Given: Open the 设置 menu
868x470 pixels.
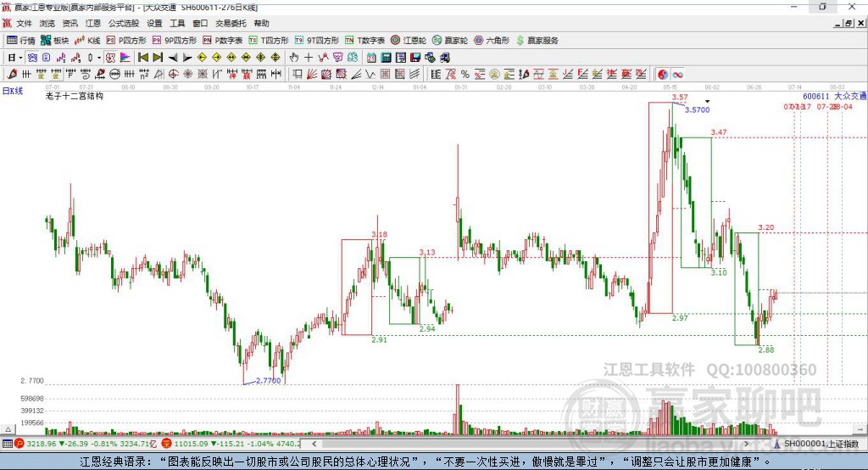Looking at the screenshot, I should click(x=154, y=23).
